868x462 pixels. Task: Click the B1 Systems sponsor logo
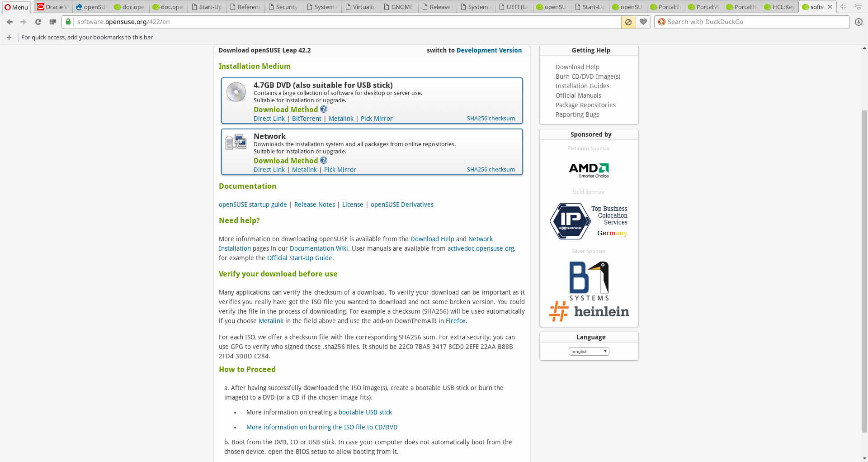coord(589,281)
